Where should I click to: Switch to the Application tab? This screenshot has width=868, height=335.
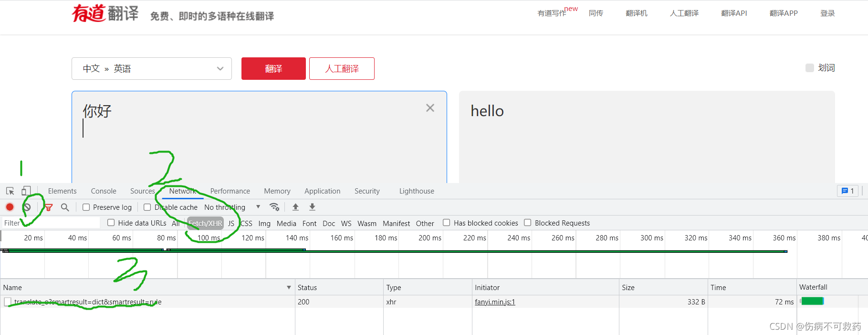[323, 191]
